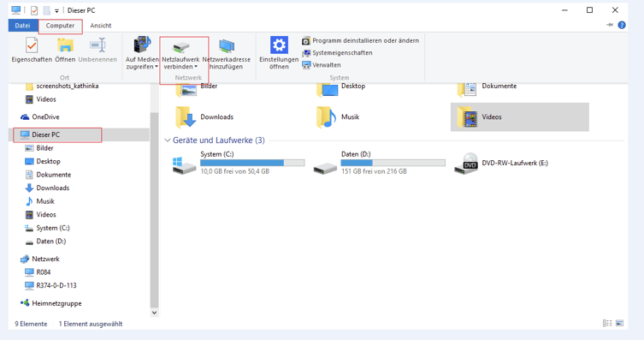
Task: Select Dokumente in the navigation sidebar
Action: pos(48,175)
